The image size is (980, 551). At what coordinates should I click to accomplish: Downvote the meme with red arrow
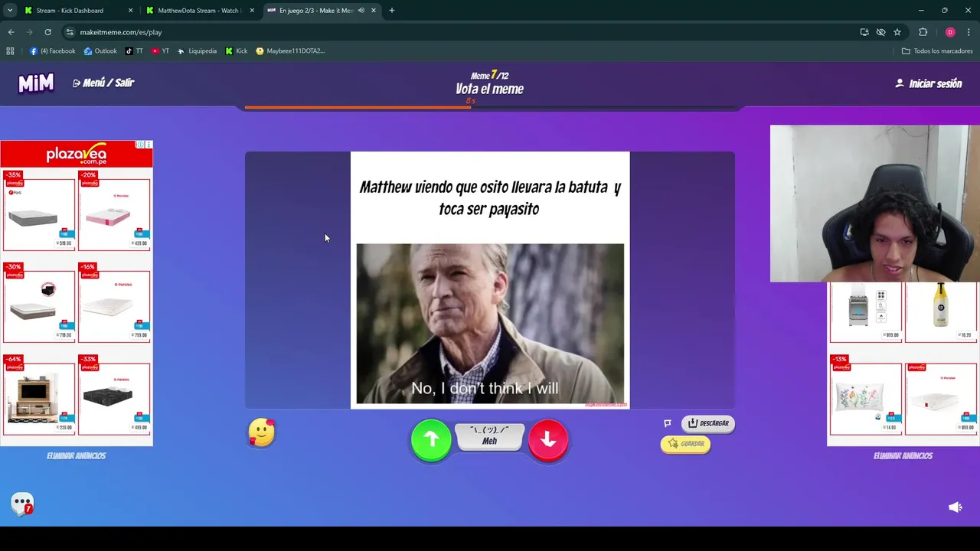tap(548, 439)
